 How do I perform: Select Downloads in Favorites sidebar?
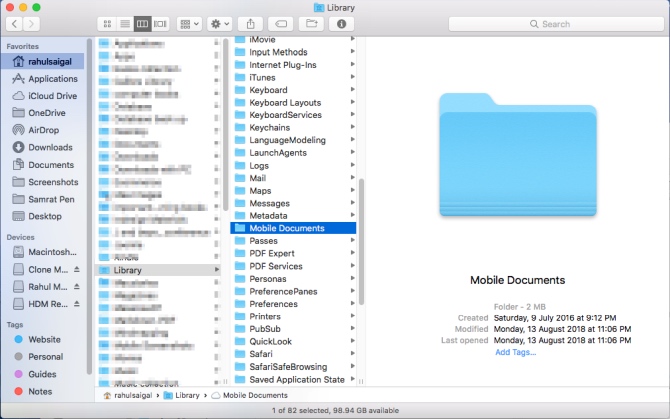coord(49,147)
